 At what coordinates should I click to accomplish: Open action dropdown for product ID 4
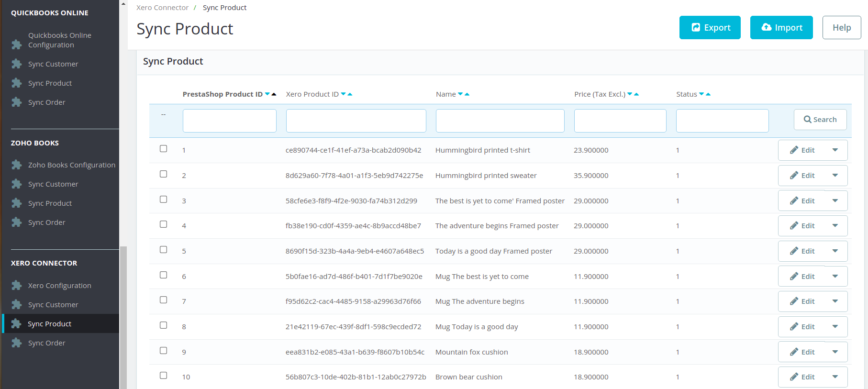835,226
